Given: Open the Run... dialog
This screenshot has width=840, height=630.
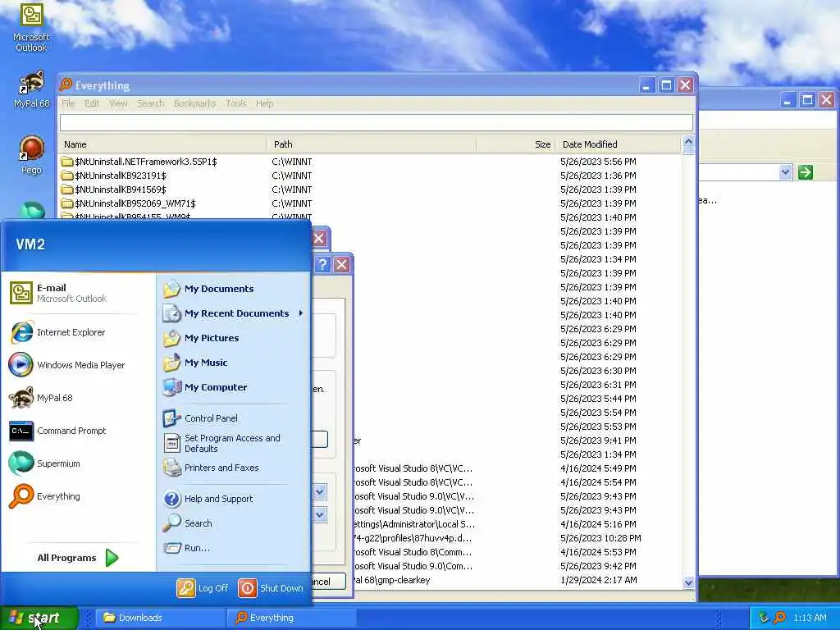Looking at the screenshot, I should [x=234, y=548].
